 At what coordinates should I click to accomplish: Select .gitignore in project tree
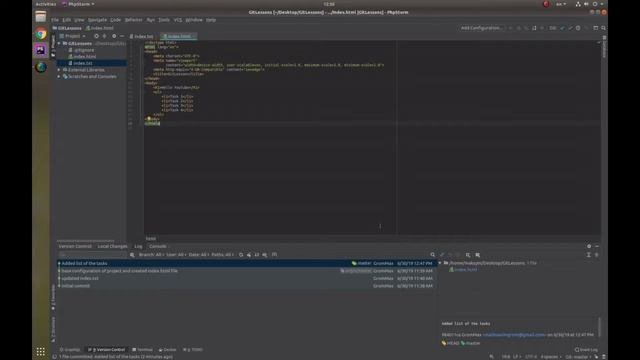point(84,50)
